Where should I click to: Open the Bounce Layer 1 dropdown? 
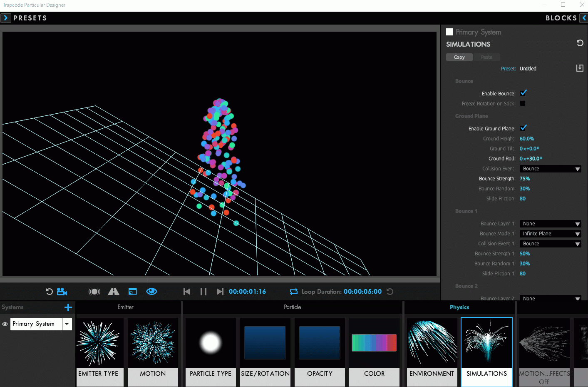pos(550,224)
